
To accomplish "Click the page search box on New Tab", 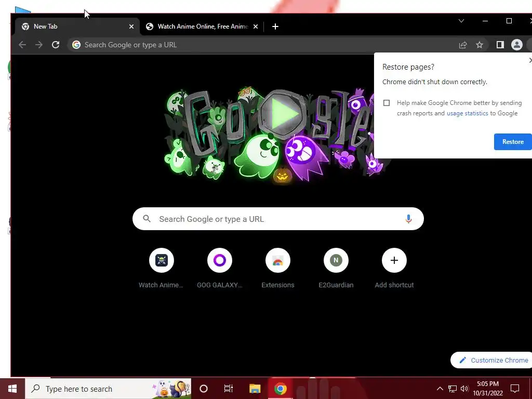I will [278, 219].
